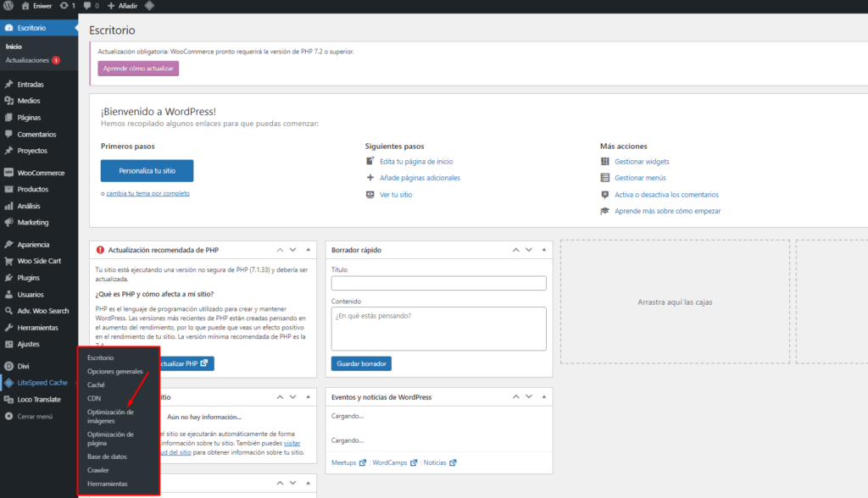868x498 pixels.
Task: Open the Noticias external link
Action: (x=440, y=462)
